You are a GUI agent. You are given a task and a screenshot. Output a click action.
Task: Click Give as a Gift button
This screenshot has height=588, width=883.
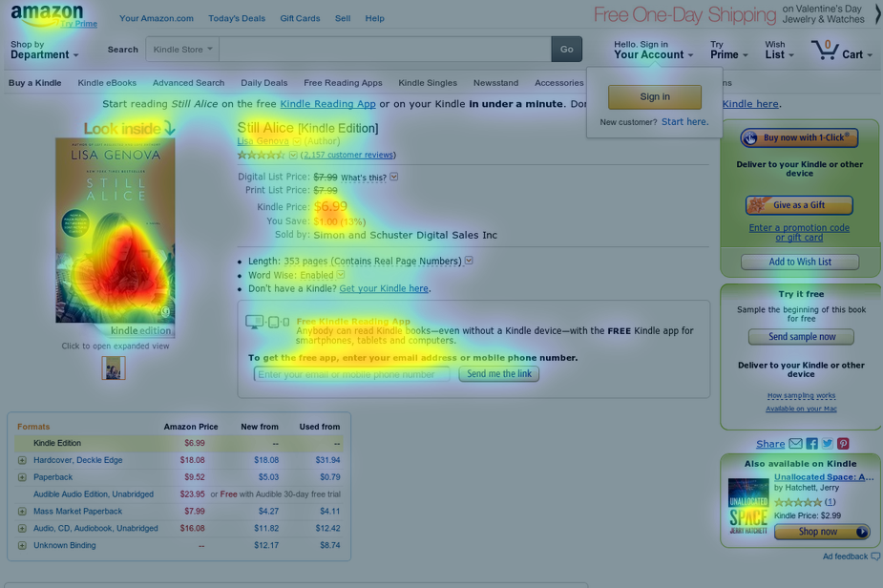(799, 205)
